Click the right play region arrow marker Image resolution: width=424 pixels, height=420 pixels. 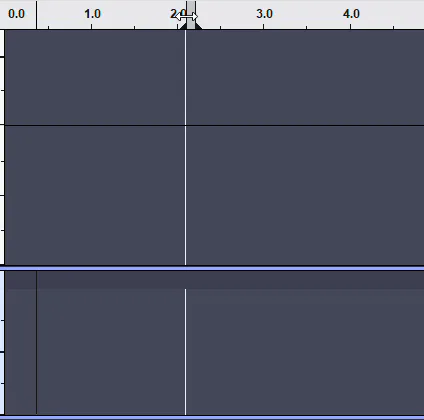(x=198, y=26)
